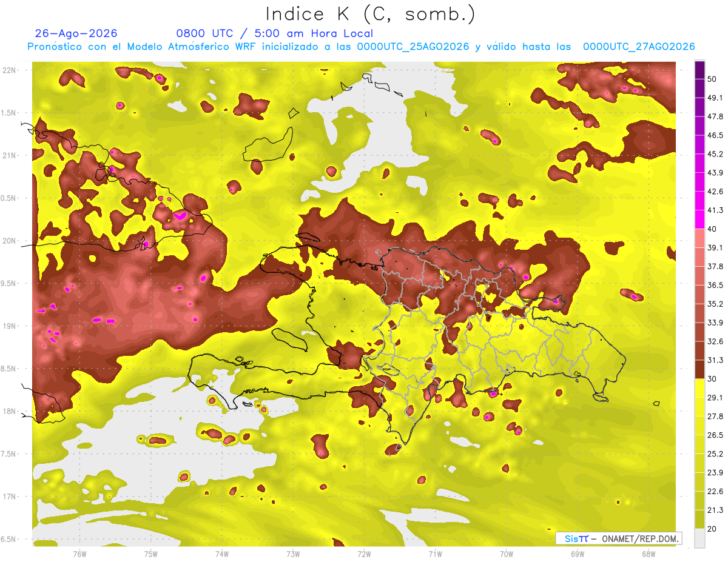Image resolution: width=728 pixels, height=562 pixels.
Task: Click the longitude label '69W'
Action: pyautogui.click(x=578, y=554)
